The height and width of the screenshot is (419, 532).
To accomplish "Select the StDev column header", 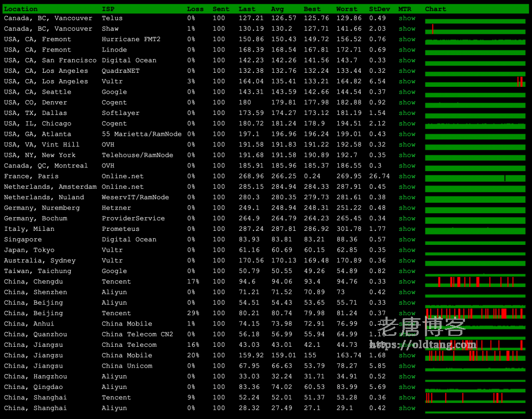I will 378,9.
